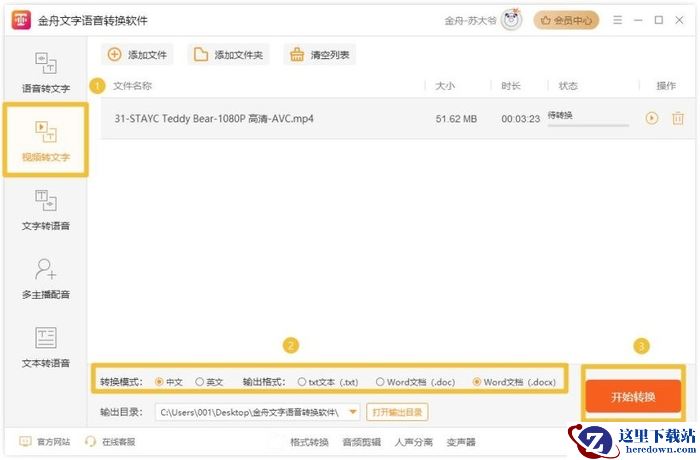700x460 pixels.
Task: Start conversion with 开始转换 button
Action: pos(633,397)
